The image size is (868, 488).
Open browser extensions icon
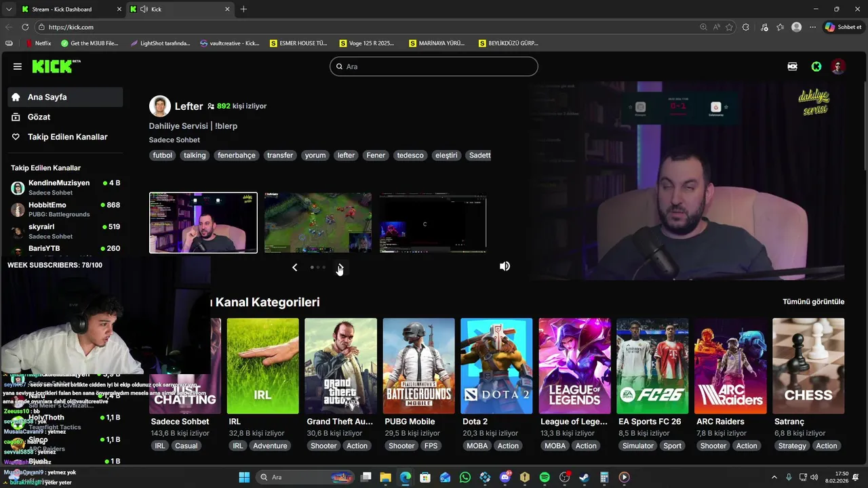point(746,27)
